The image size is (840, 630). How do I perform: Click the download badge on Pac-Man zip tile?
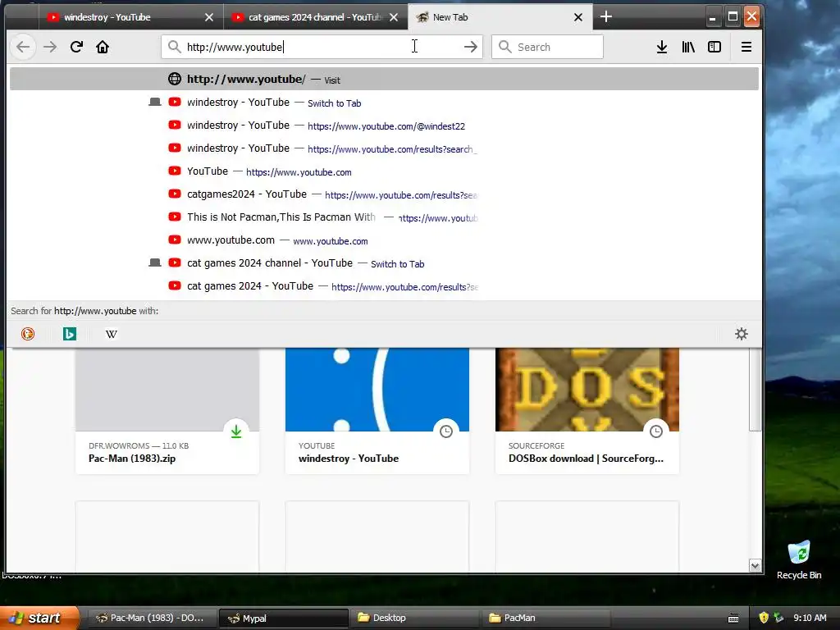[x=236, y=431]
